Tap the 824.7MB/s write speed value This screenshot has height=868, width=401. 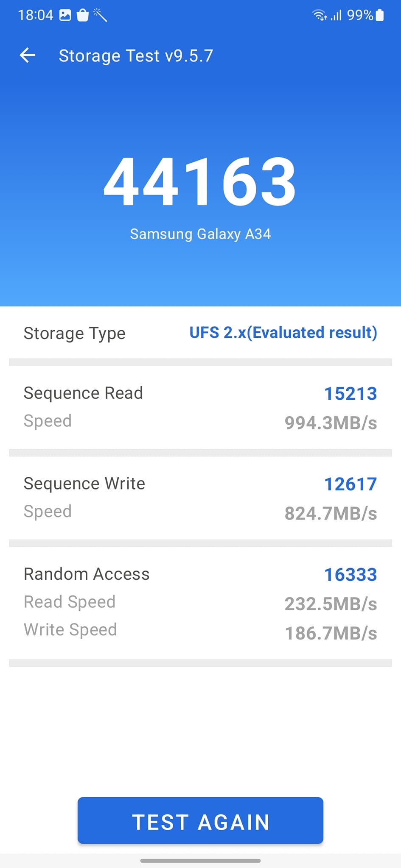coord(331,514)
